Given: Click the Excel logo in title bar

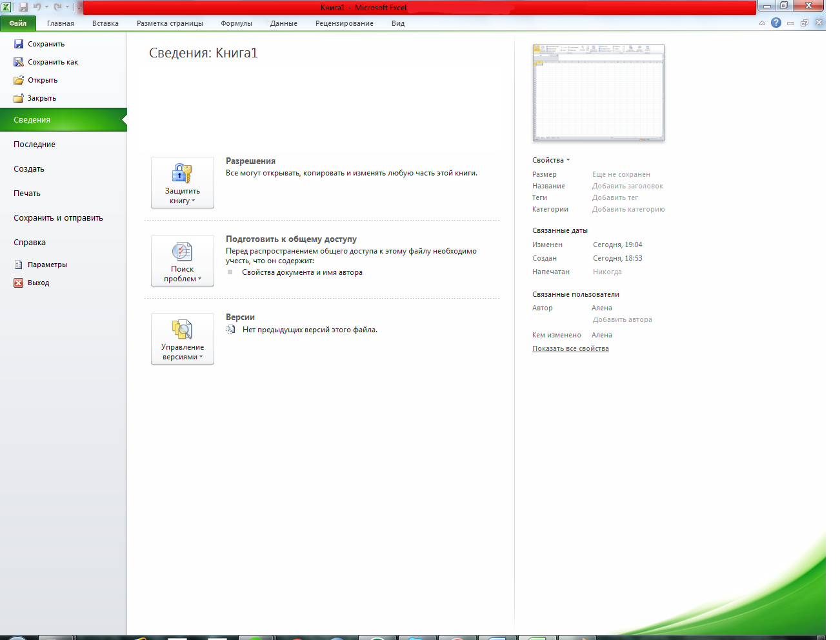Looking at the screenshot, I should [x=6, y=7].
